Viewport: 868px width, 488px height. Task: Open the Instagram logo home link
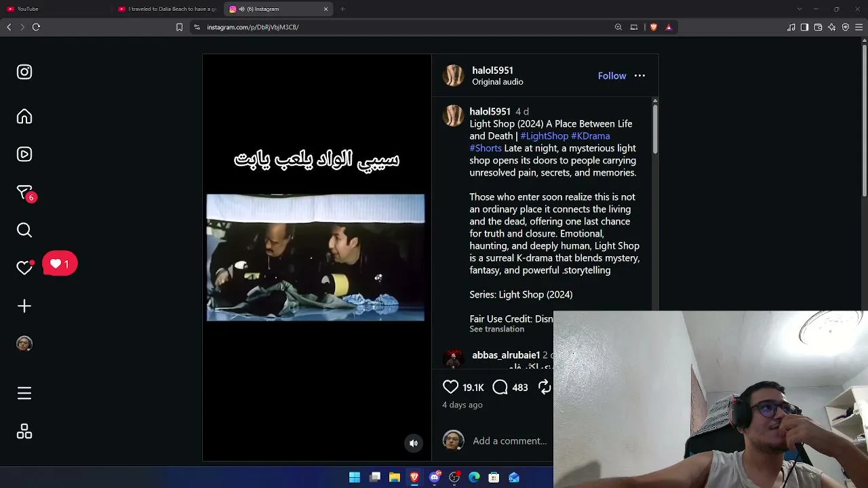tap(24, 72)
